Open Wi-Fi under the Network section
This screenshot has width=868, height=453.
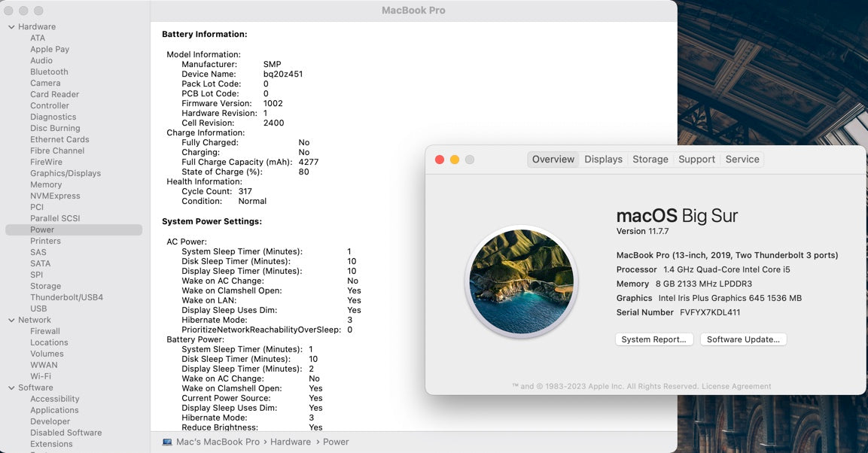click(x=41, y=377)
